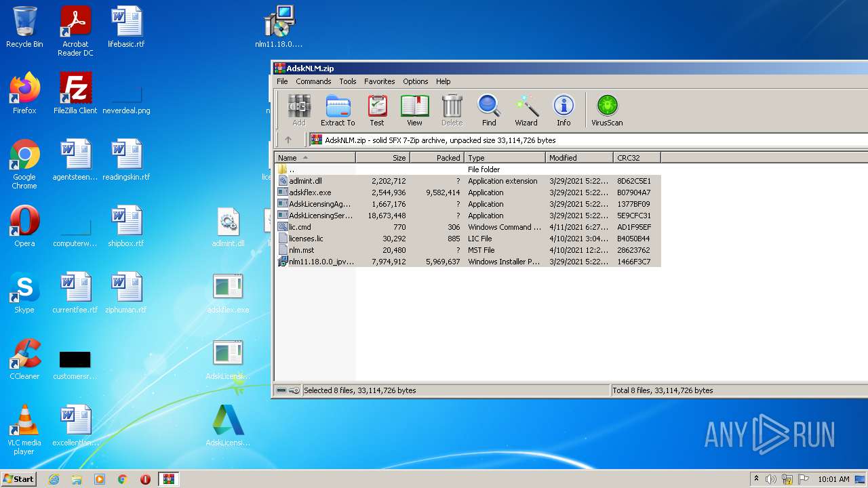Open the Skype desktop shortcut
Image resolution: width=868 pixels, height=488 pixels.
pos(24,293)
